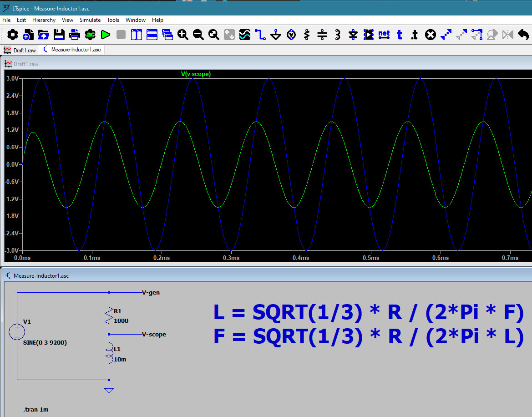Pick the Capacitor component tool
The height and width of the screenshot is (417, 532).
tap(322, 35)
